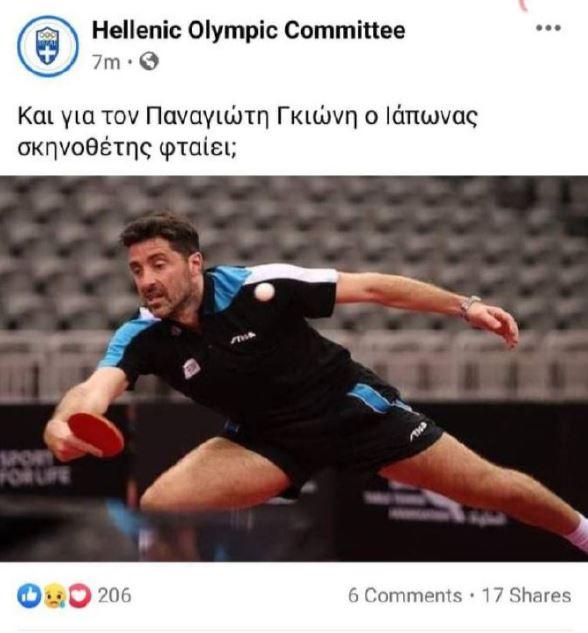
Task: Open the 6 Comments link
Action: tap(405, 596)
